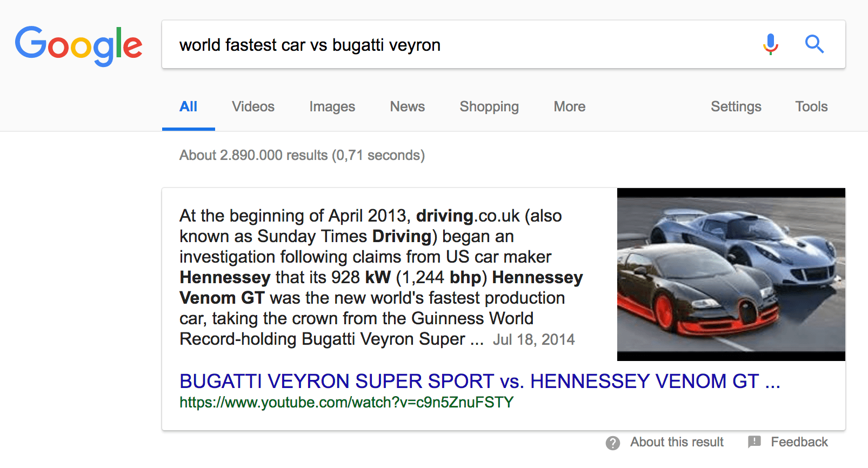Open the News tab
Image resolution: width=868 pixels, height=468 pixels.
(407, 107)
